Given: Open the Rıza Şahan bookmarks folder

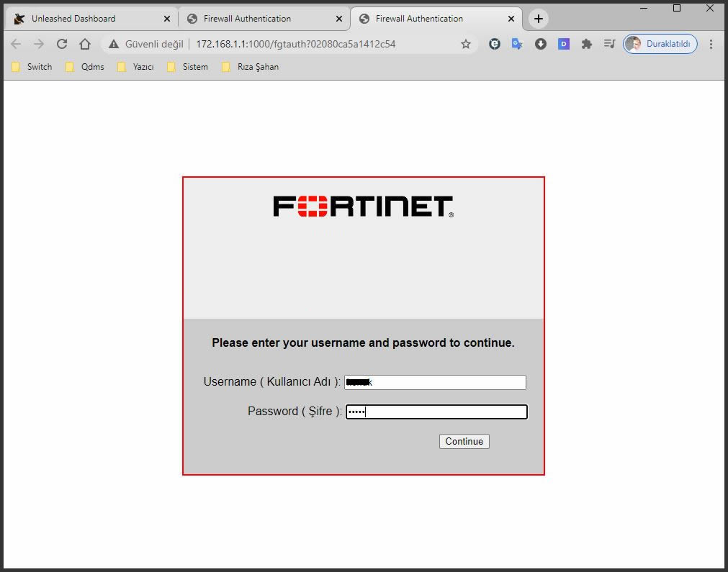Looking at the screenshot, I should point(251,67).
